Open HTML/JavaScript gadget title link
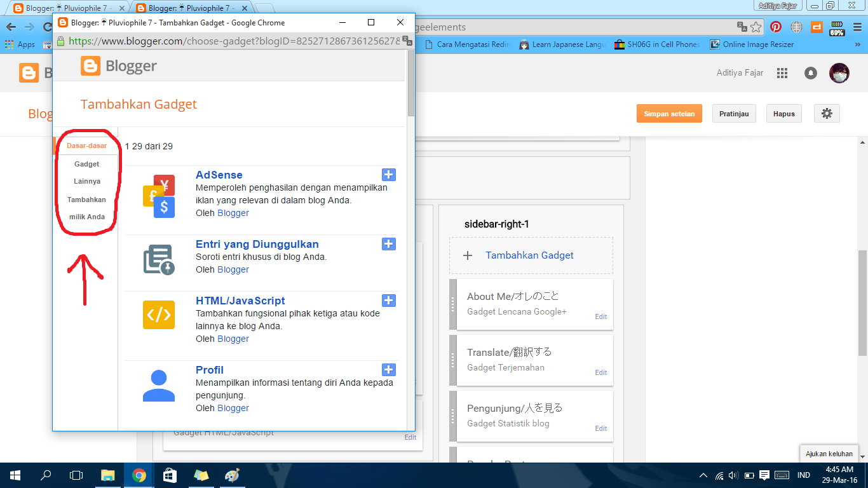Viewport: 868px width, 488px height. point(240,301)
